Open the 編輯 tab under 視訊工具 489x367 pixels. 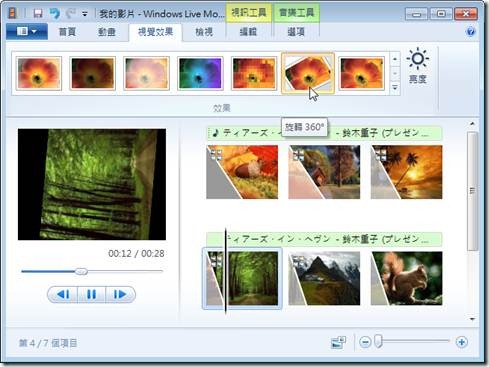coord(248,32)
